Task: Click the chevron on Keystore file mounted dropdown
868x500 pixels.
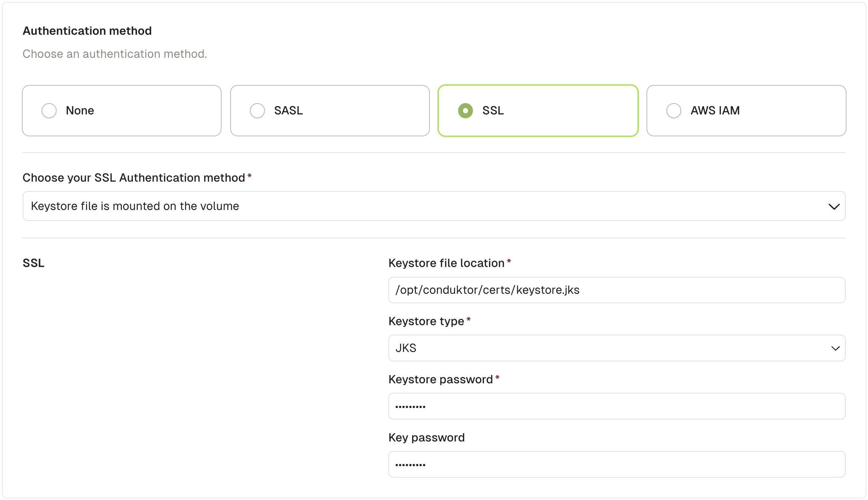Action: [834, 206]
